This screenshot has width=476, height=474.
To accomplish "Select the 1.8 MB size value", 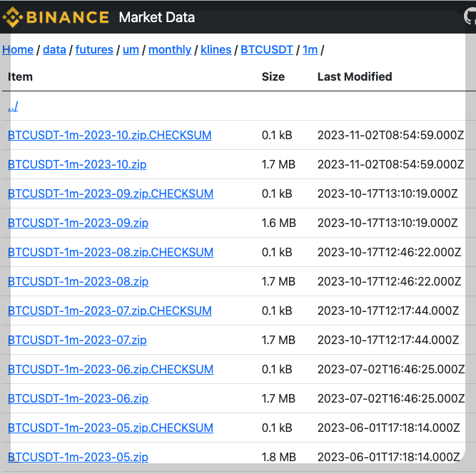I will coord(279,458).
